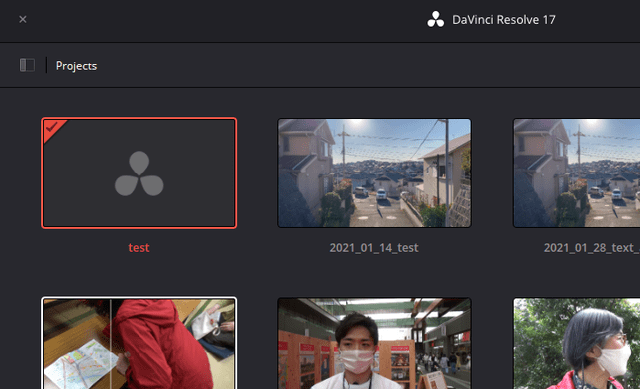The image size is (640, 389).
Task: Close the Project Manager with the X
Action: (23, 19)
